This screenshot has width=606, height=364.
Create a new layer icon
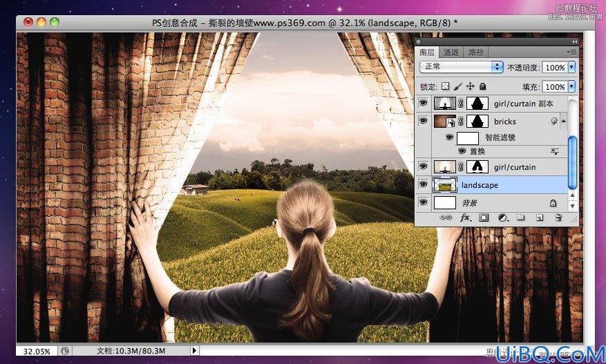click(x=539, y=218)
